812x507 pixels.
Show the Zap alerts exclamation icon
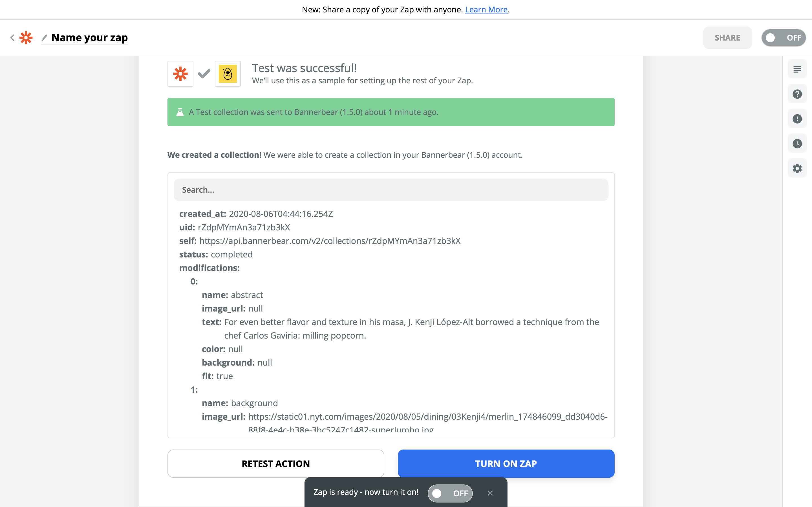click(797, 119)
